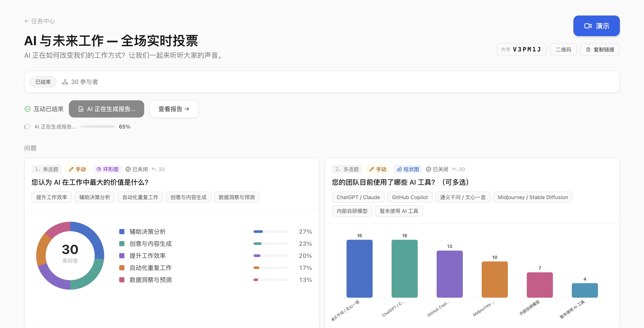This screenshot has width=644, height=328.
Task: Click the pink legend swatch for 数据洞察与预测
Action: pyautogui.click(x=122, y=280)
